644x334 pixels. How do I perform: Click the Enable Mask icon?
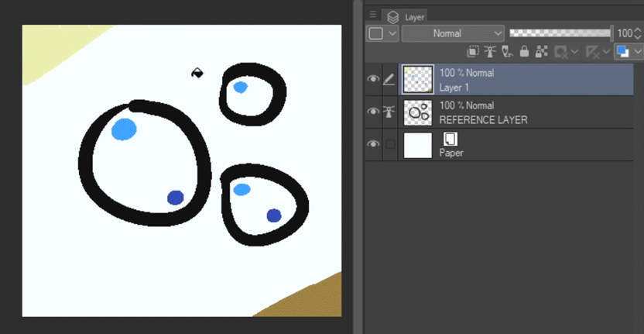click(x=560, y=52)
